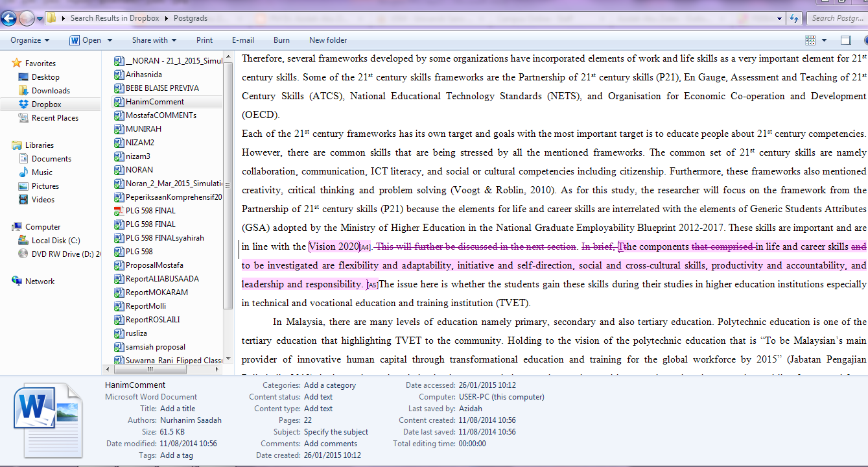868x467 pixels.
Task: Open the Videos library
Action: click(x=43, y=200)
